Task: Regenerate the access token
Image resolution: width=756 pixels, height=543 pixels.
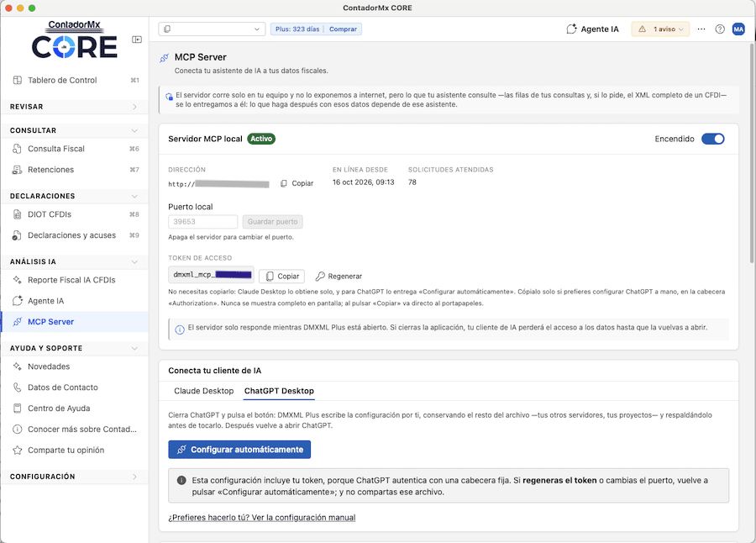Action: [x=339, y=276]
